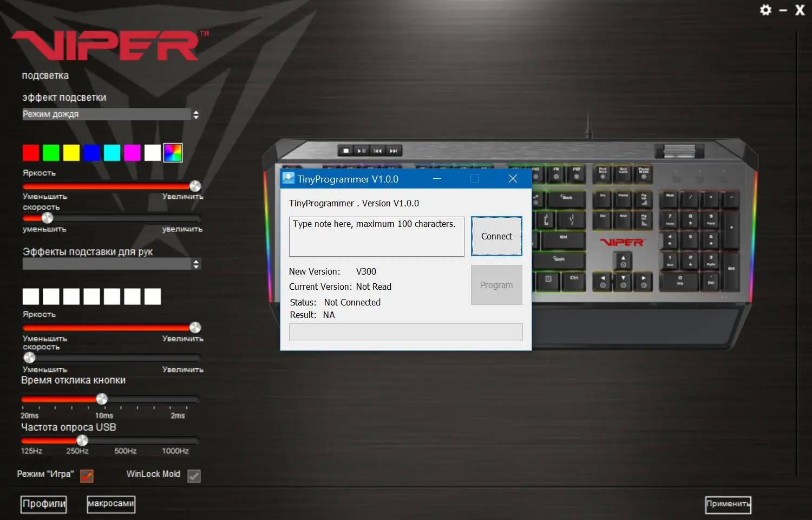The image size is (812, 520).
Task: Close the Viper application window
Action: 800,10
